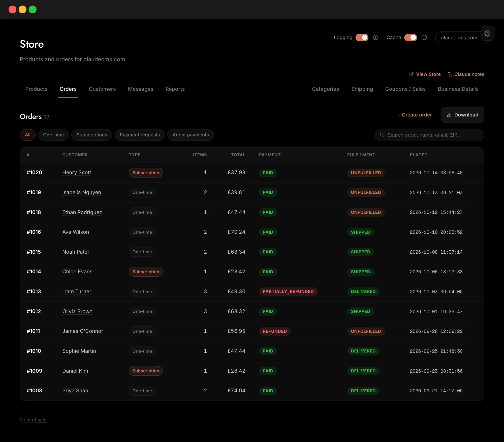Filter by Payment requests
The height and width of the screenshot is (442, 504).
(140, 135)
